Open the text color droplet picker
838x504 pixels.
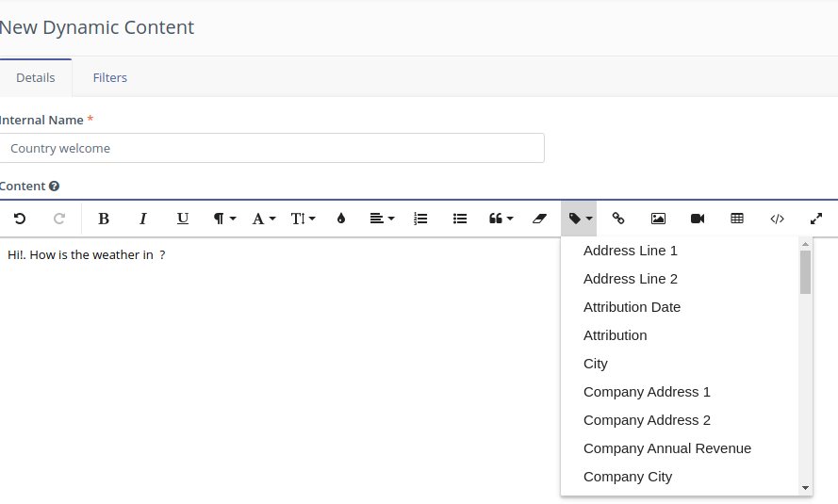point(341,219)
